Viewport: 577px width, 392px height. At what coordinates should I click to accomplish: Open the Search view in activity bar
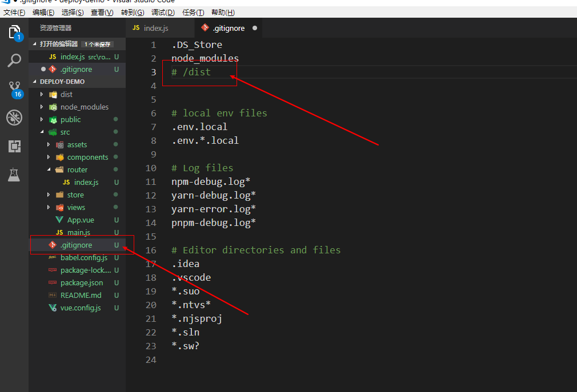[14, 60]
